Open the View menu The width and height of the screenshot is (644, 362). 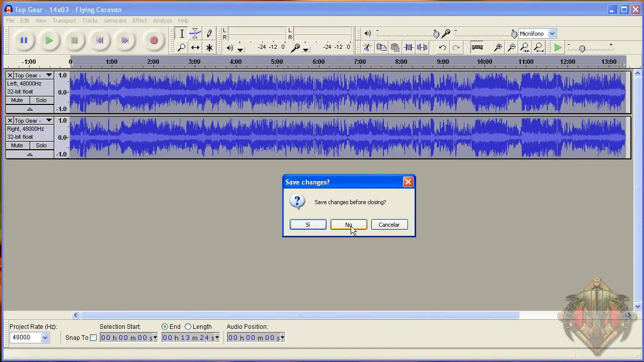point(41,21)
